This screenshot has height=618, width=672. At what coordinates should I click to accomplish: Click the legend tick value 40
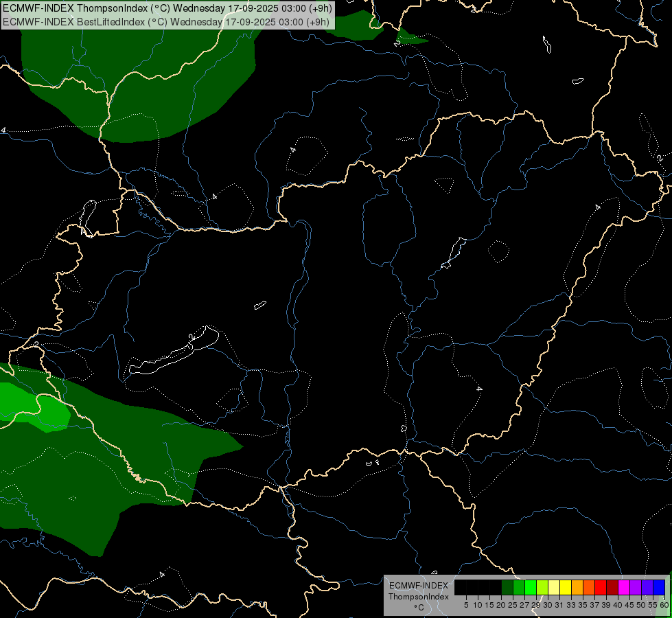tap(618, 605)
